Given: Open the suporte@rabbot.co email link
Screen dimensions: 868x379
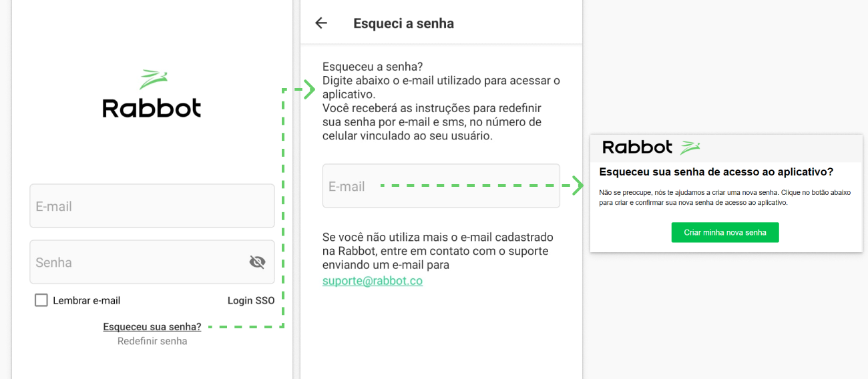Looking at the screenshot, I should pyautogui.click(x=373, y=281).
